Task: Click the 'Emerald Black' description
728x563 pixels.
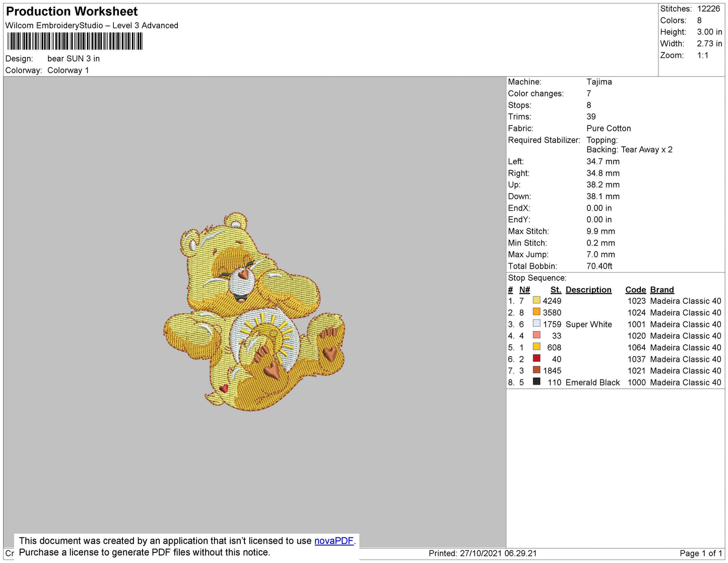Action: click(x=592, y=383)
